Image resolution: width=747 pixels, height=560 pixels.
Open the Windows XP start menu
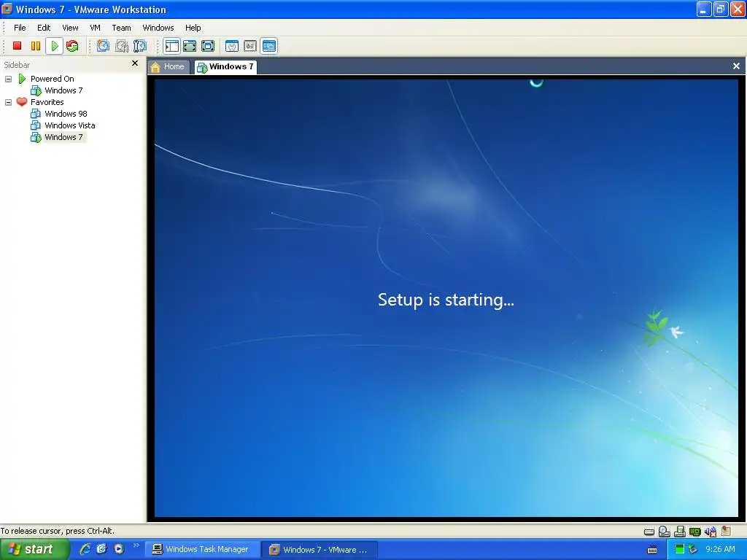35,549
